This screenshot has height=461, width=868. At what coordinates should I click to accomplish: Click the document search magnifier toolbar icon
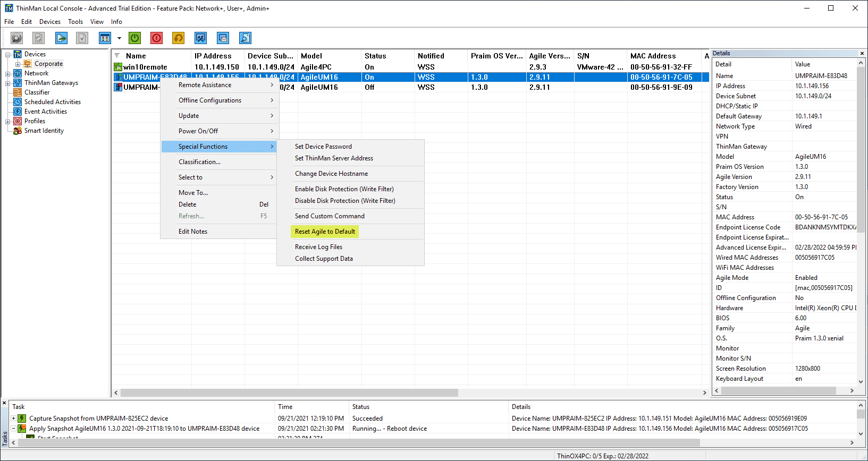245,38
